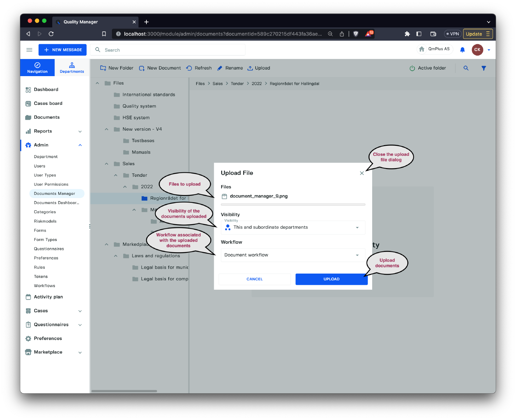Image resolution: width=516 pixels, height=420 pixels.
Task: Click the QmPlus AS home icon
Action: [422, 49]
